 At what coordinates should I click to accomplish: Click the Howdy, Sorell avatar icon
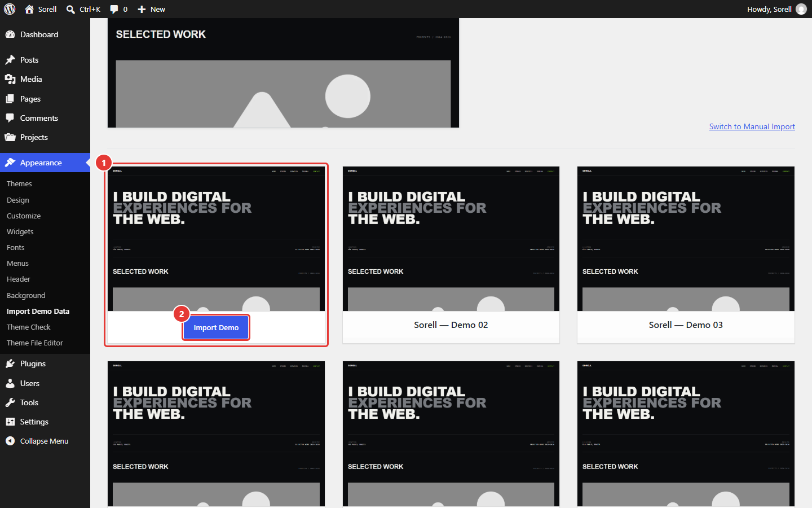pos(801,9)
